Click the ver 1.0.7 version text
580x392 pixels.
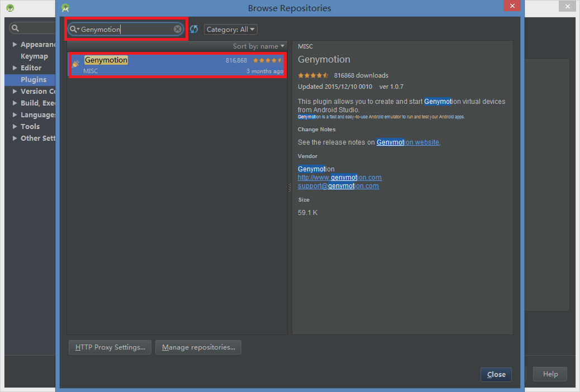pyautogui.click(x=391, y=87)
